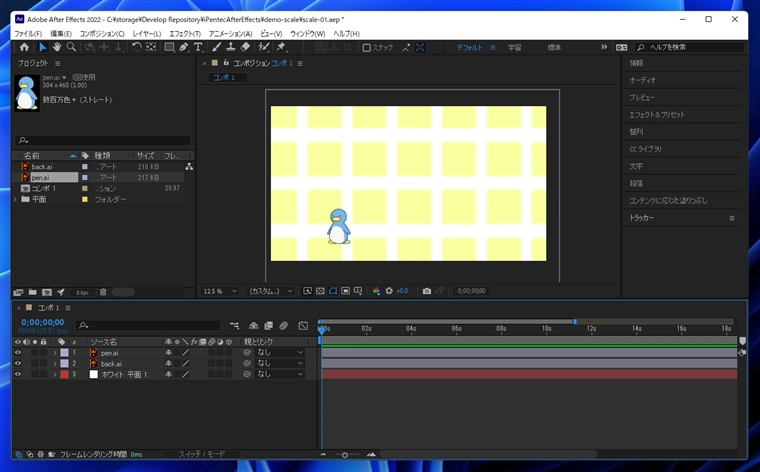Toggle visibility of ホワイト 平面 1 layer
This screenshot has width=760, height=472.
[x=18, y=374]
